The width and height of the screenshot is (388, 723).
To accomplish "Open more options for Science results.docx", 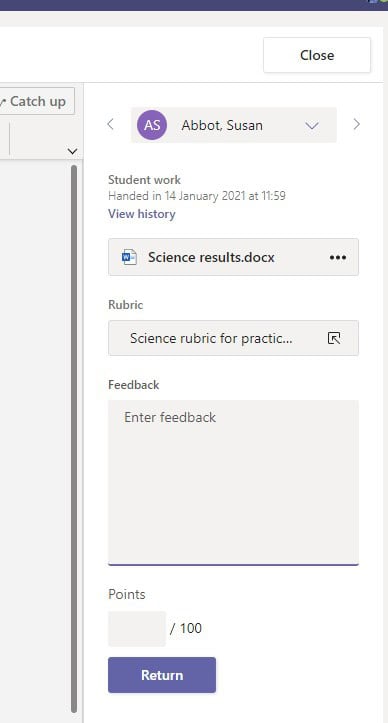I will pyautogui.click(x=338, y=258).
